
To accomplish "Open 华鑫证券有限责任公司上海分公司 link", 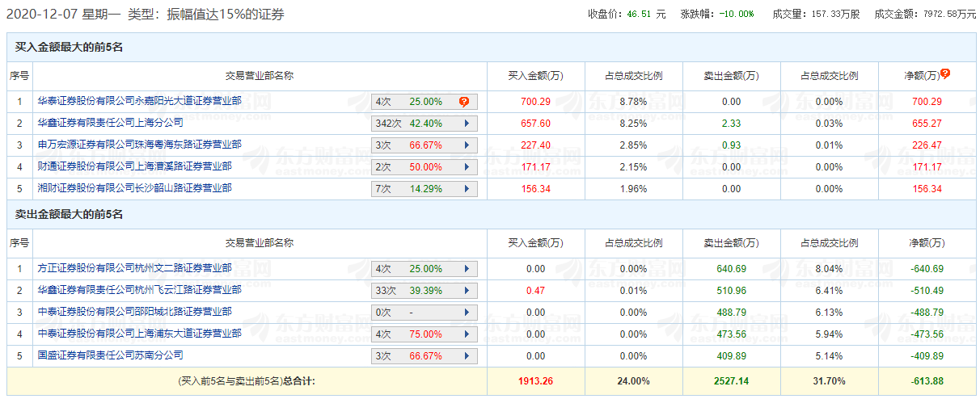I will [x=110, y=123].
